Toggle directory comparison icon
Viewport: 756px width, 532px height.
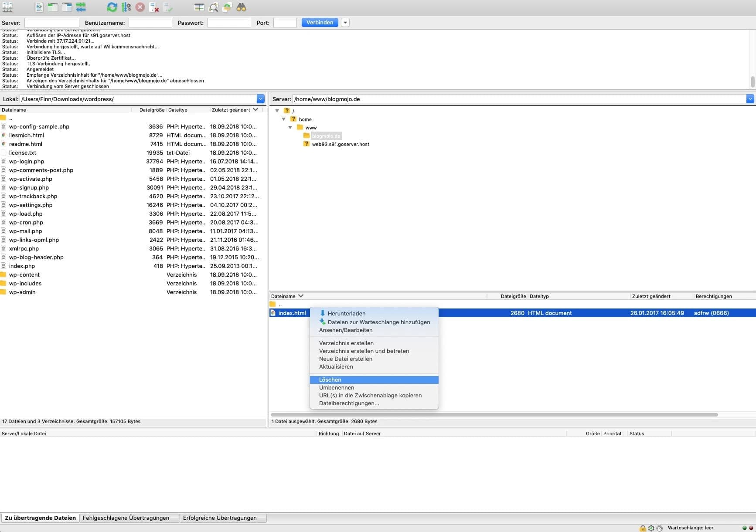click(213, 7)
